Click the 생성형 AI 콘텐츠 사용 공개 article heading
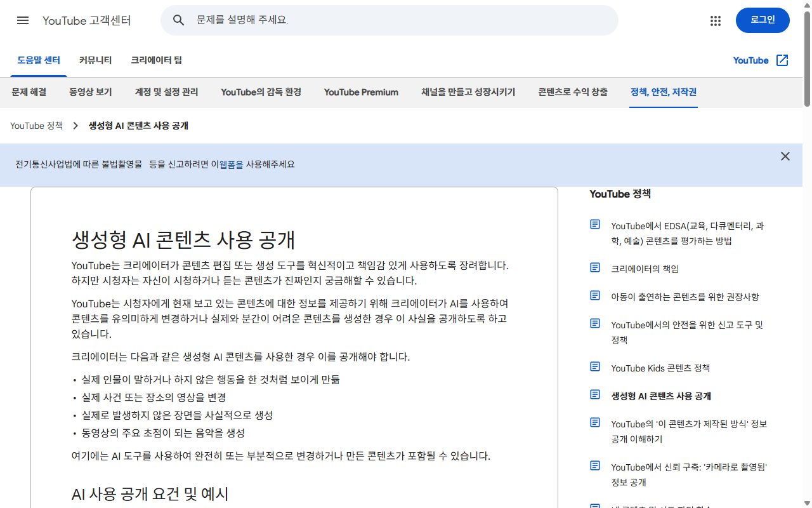812x508 pixels. click(183, 241)
